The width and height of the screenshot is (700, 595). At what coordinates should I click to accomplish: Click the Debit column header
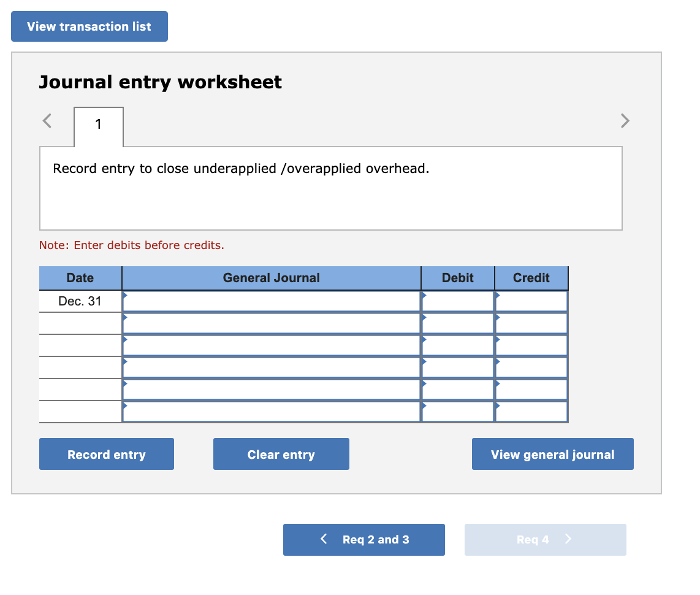[458, 278]
